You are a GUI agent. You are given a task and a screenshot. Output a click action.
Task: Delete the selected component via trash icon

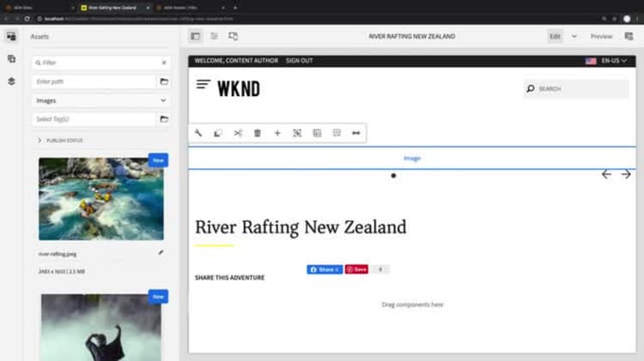pos(258,133)
